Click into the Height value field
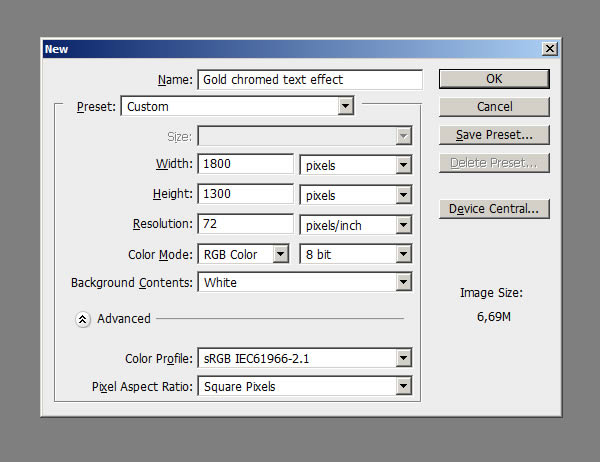 245,194
